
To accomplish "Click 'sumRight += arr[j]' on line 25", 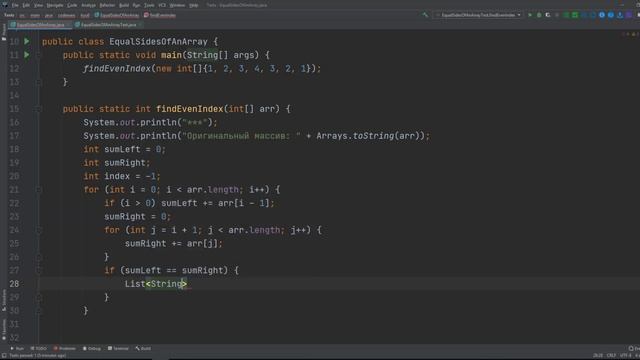I will click(172, 243).
